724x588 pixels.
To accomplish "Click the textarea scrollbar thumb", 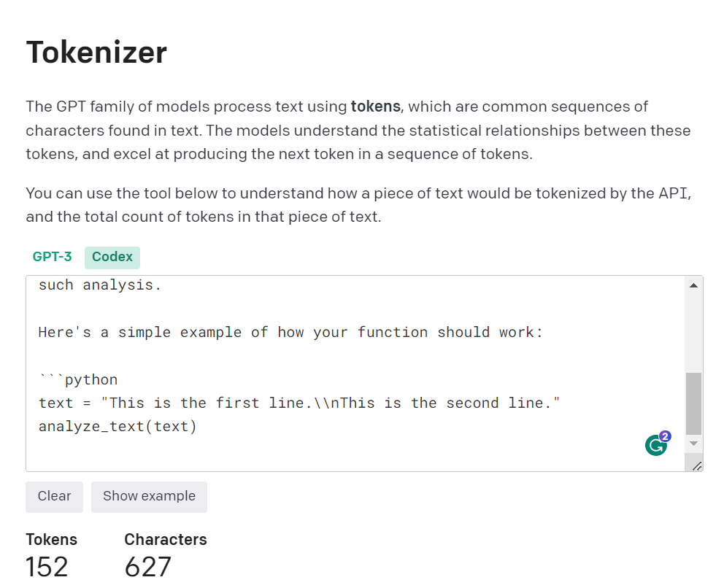I will (x=693, y=403).
